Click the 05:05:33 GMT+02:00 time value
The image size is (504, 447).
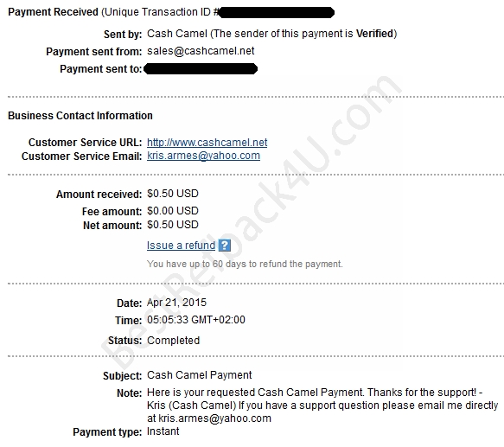(x=196, y=320)
